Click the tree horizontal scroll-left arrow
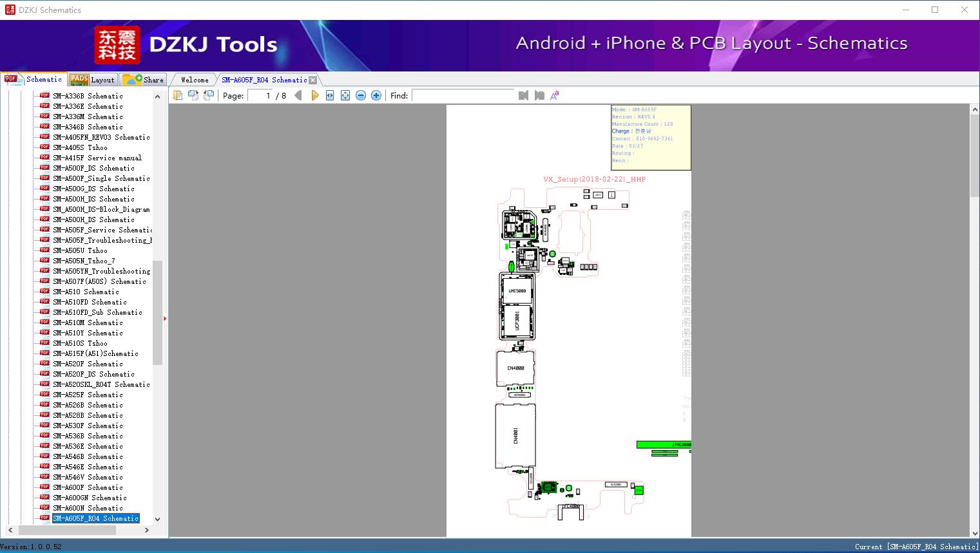Viewport: 980px width, 553px height. point(10,530)
